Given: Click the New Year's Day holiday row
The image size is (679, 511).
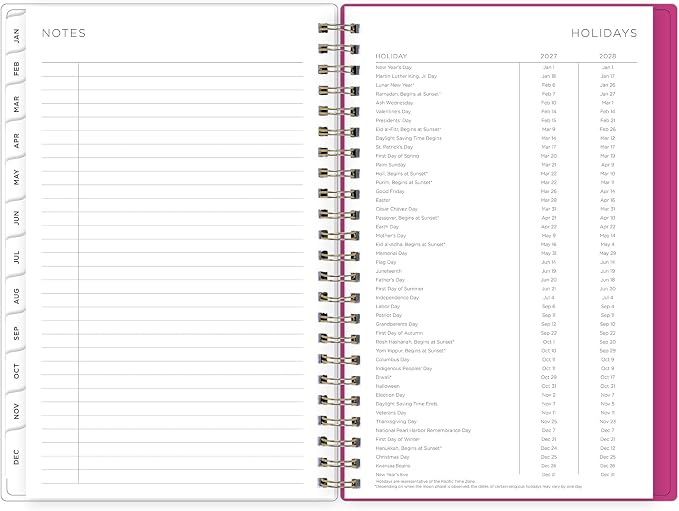Looking at the screenshot, I should pos(506,67).
